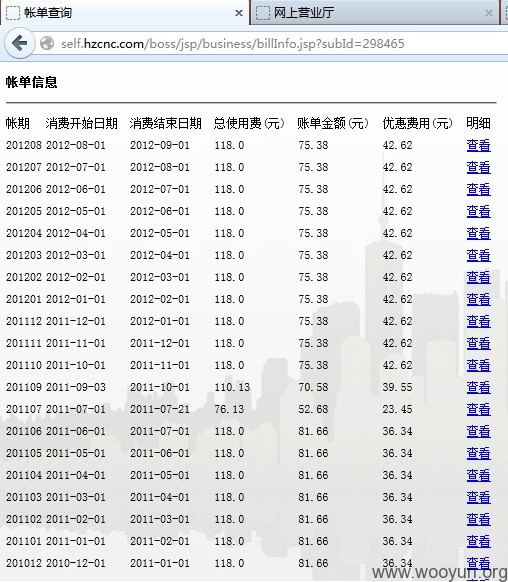Click the browser back arrow button

pos(19,43)
